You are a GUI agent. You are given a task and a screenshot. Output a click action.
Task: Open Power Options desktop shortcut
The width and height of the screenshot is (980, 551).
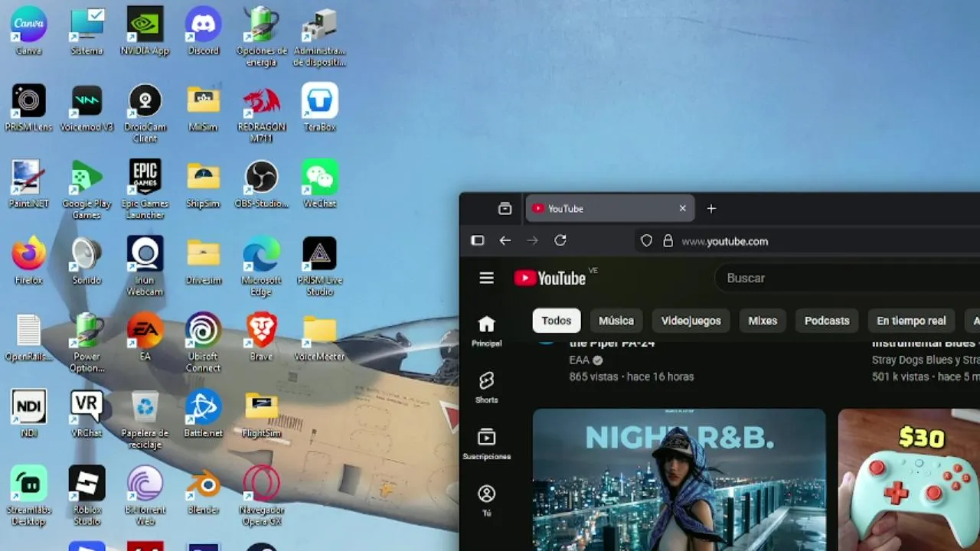click(87, 343)
